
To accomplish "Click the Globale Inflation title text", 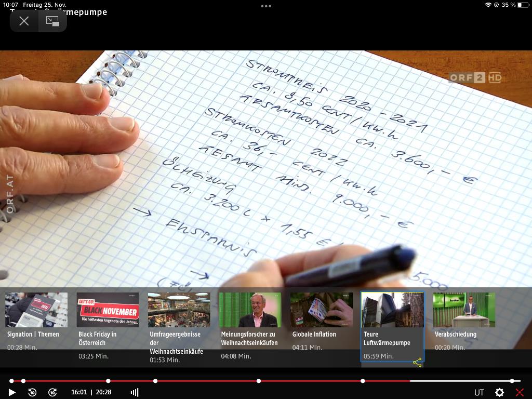I will pos(314,334).
